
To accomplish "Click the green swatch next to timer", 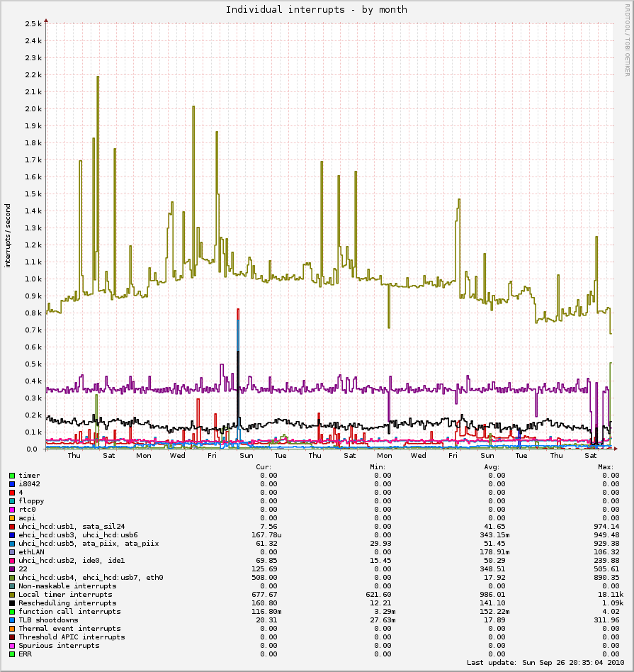I will pyautogui.click(x=12, y=476).
